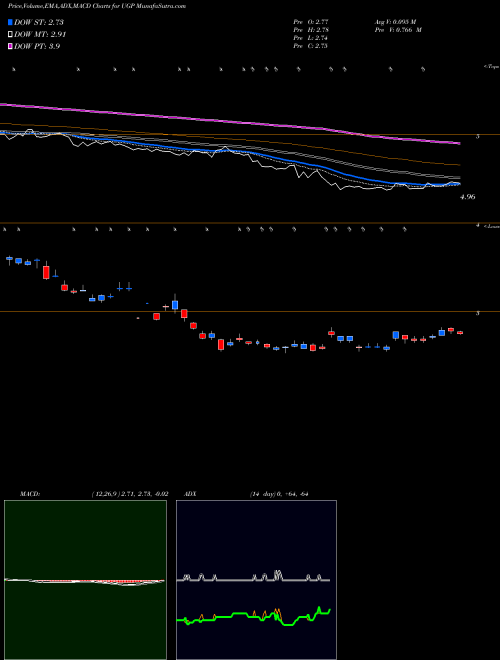500x660 pixels.
Task: Click the 'Avg V: 0.993 M' volume value
Action: pos(395,22)
